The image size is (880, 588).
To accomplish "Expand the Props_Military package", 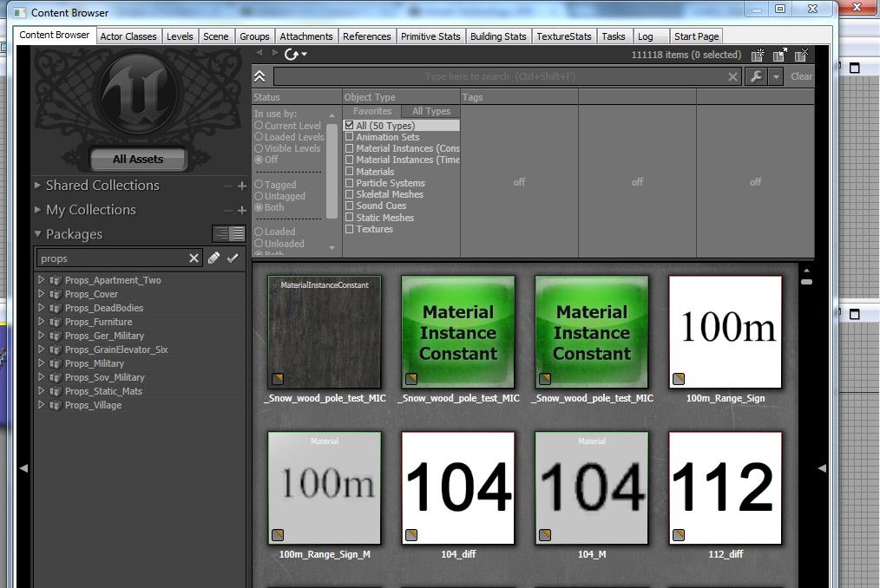I will point(41,363).
